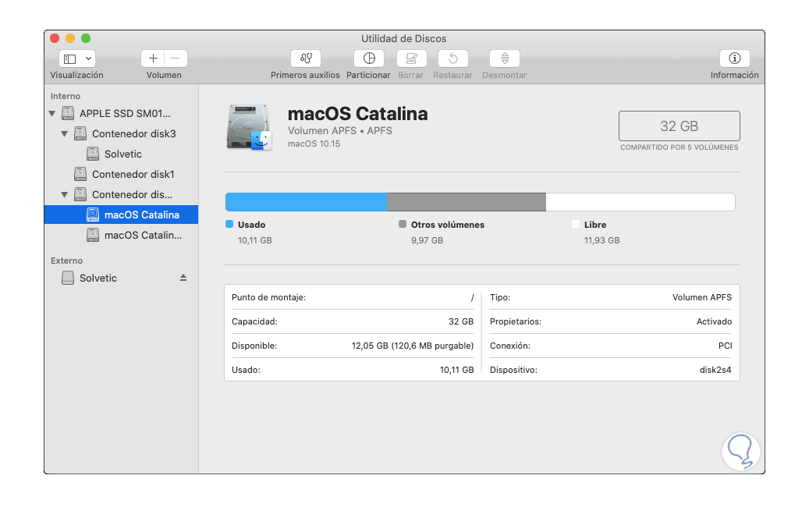Screen dimensions: 809x532
Task: Click the blue Usado segment of storage bar
Action: pyautogui.click(x=306, y=202)
